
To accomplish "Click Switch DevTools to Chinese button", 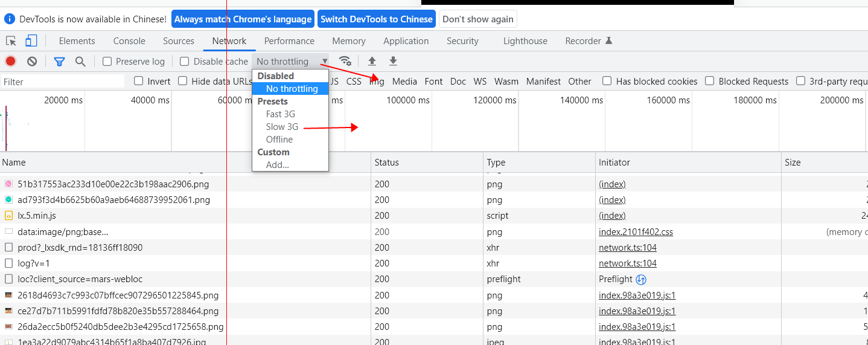I will click(377, 19).
